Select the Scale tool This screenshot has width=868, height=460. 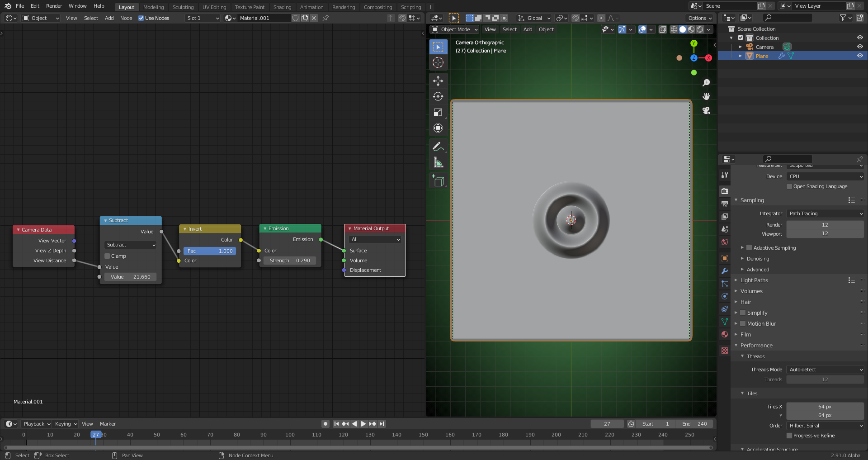pyautogui.click(x=438, y=112)
